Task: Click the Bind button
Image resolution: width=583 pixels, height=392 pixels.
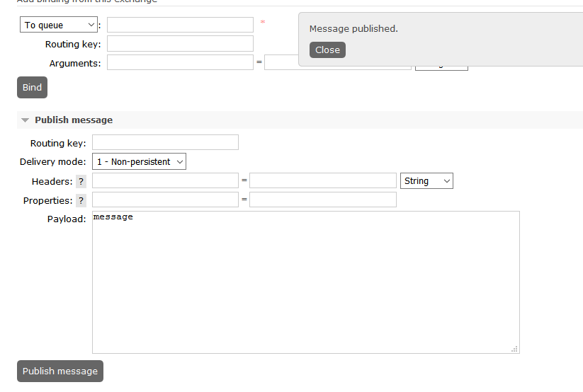Action: [32, 87]
